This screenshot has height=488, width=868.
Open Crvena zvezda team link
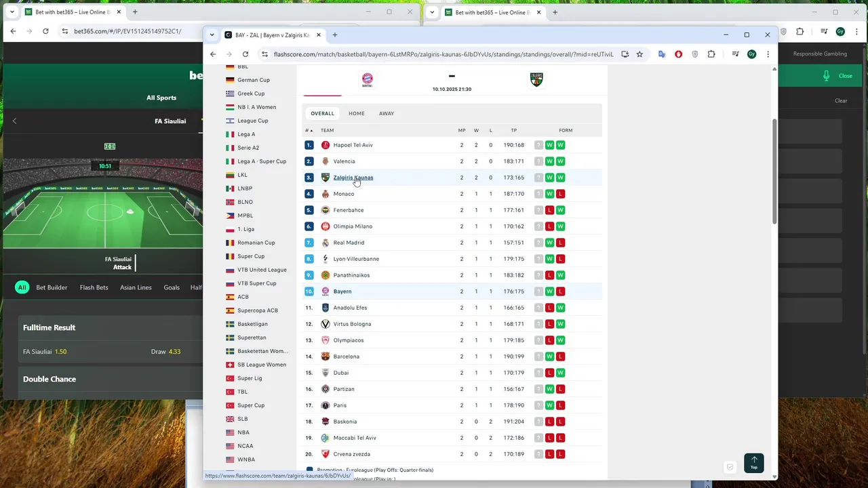pos(352,454)
